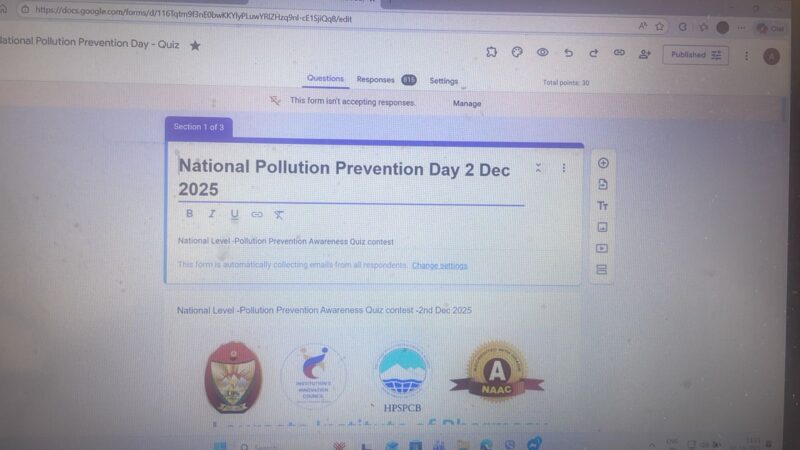The image size is (800, 450).
Task: Toggle Underline formatting on the title
Action: [x=234, y=214]
